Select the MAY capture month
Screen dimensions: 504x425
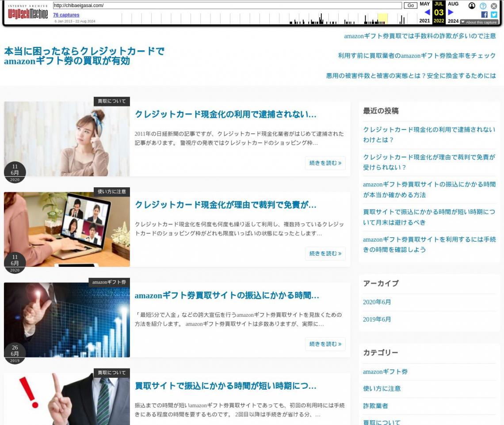(424, 4)
